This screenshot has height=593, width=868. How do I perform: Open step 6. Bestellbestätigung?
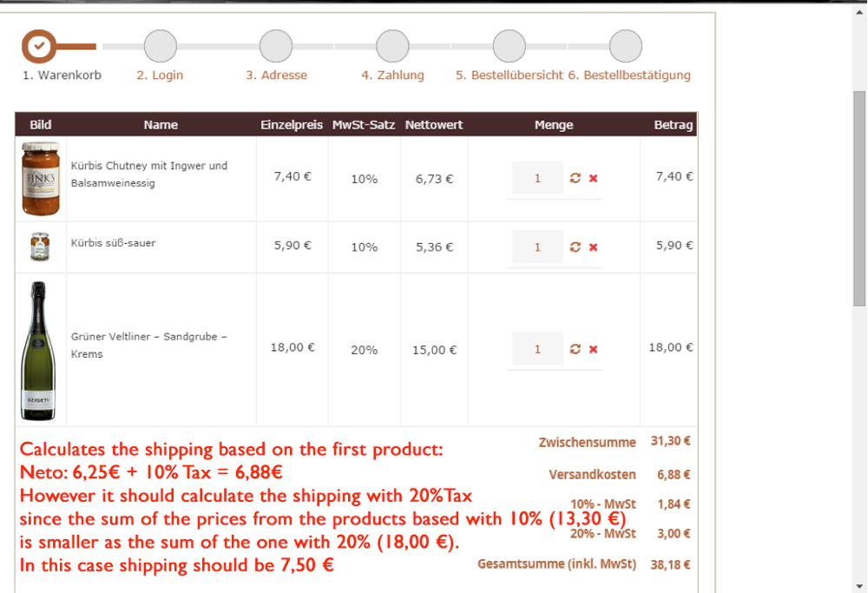coord(629,75)
